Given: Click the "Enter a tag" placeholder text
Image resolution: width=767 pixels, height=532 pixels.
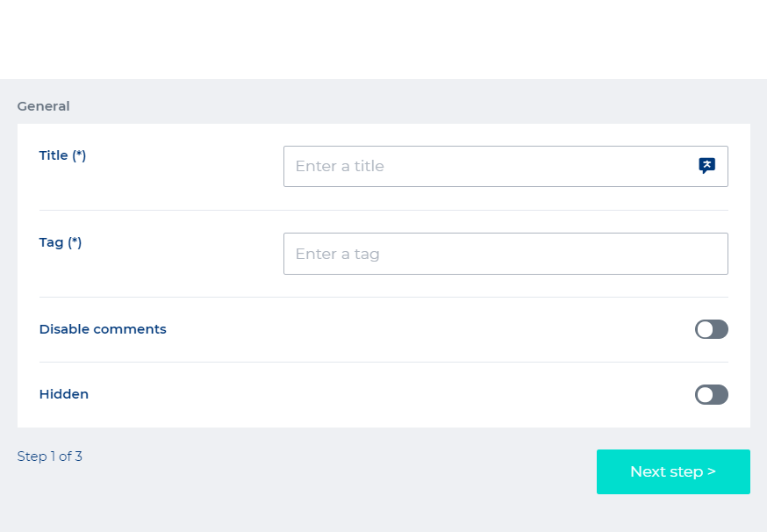Looking at the screenshot, I should (x=337, y=254).
